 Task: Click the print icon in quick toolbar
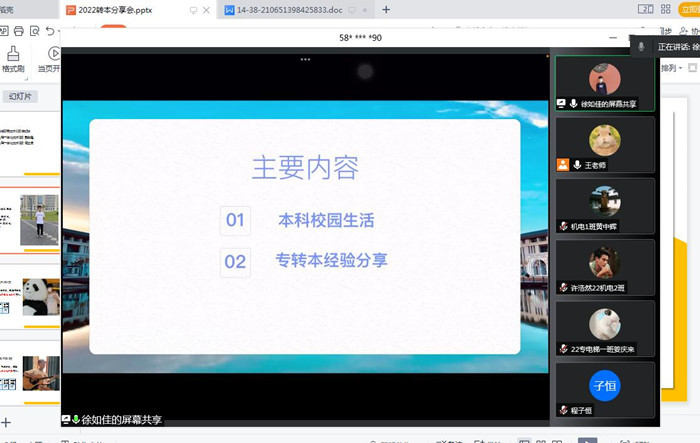click(x=18, y=32)
